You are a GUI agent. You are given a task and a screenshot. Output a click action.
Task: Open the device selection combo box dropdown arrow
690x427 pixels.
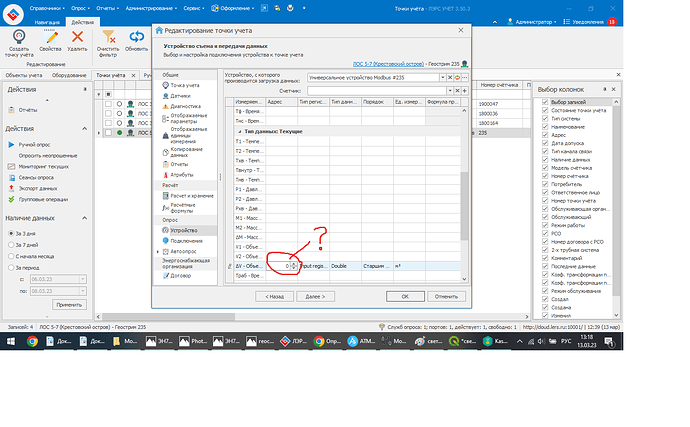(442, 77)
